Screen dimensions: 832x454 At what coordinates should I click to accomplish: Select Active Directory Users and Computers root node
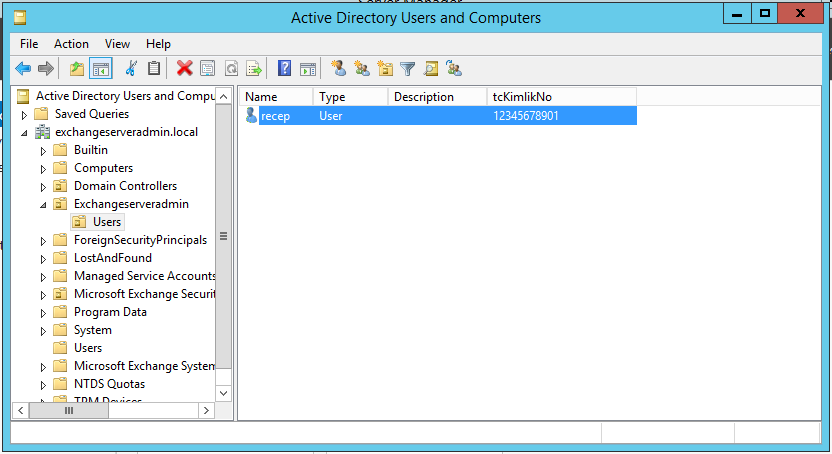[x=125, y=96]
